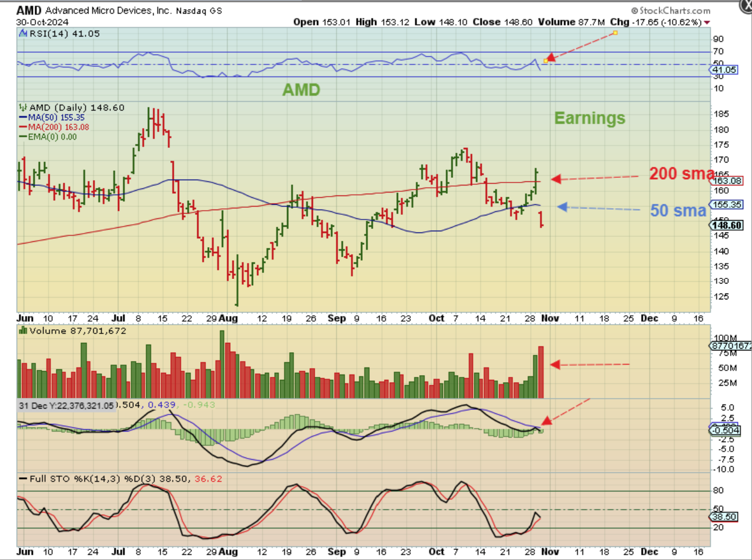Click the 'RSI(14) 41.05' indicator label

coord(65,33)
